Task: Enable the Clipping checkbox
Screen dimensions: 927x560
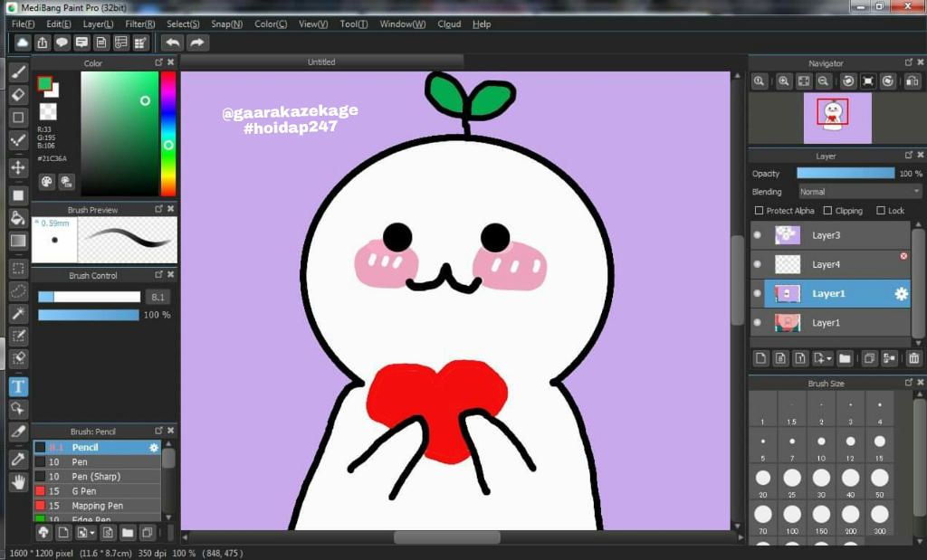Action: click(x=827, y=210)
